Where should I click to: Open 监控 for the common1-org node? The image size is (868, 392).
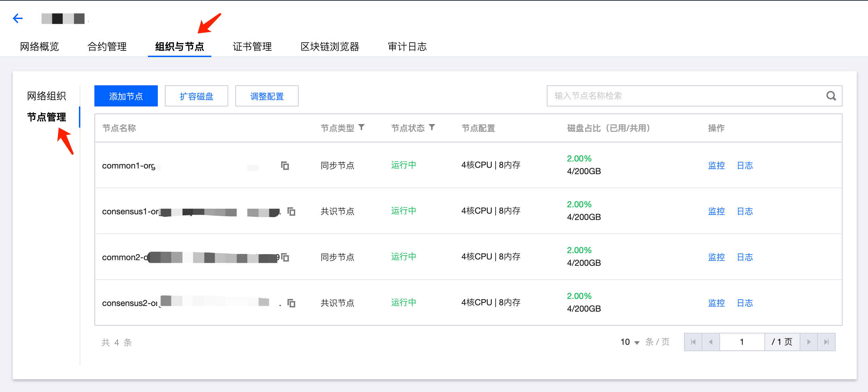pos(716,165)
